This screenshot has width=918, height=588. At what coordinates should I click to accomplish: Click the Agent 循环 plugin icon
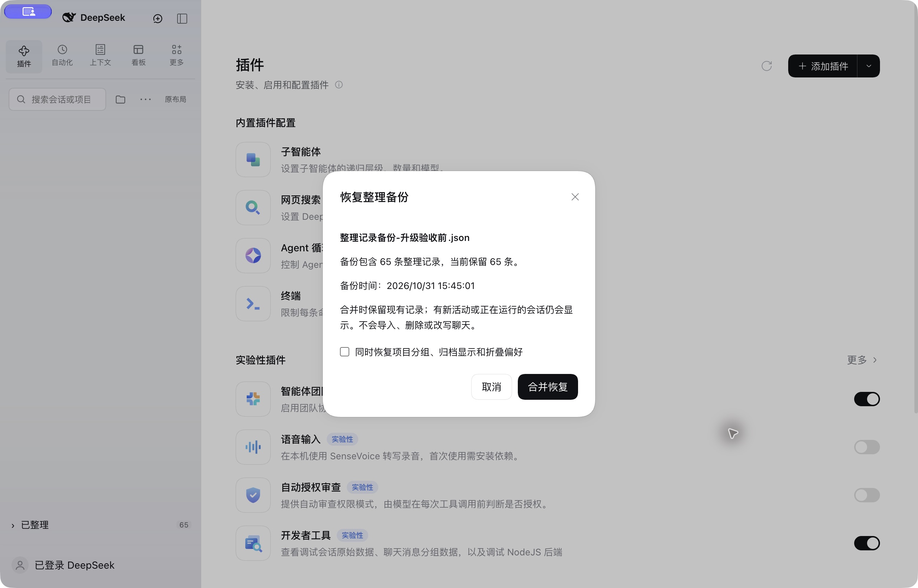click(253, 256)
